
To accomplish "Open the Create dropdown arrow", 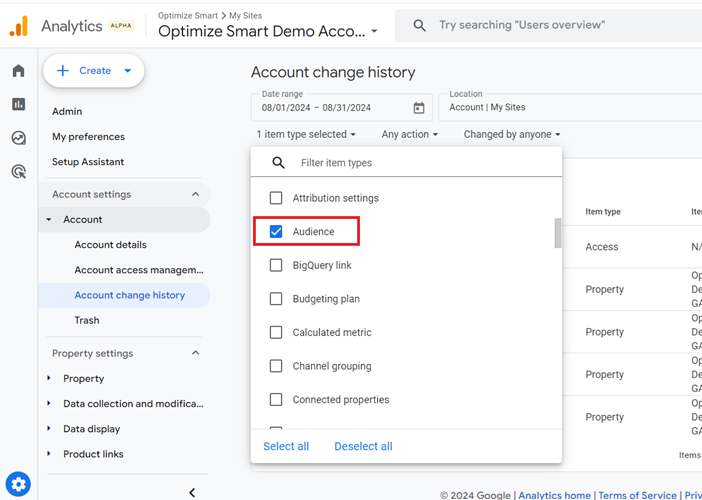I will pyautogui.click(x=128, y=71).
